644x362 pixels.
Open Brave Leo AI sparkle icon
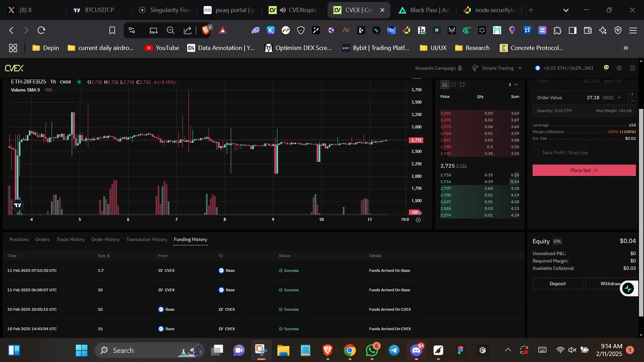coord(603,31)
